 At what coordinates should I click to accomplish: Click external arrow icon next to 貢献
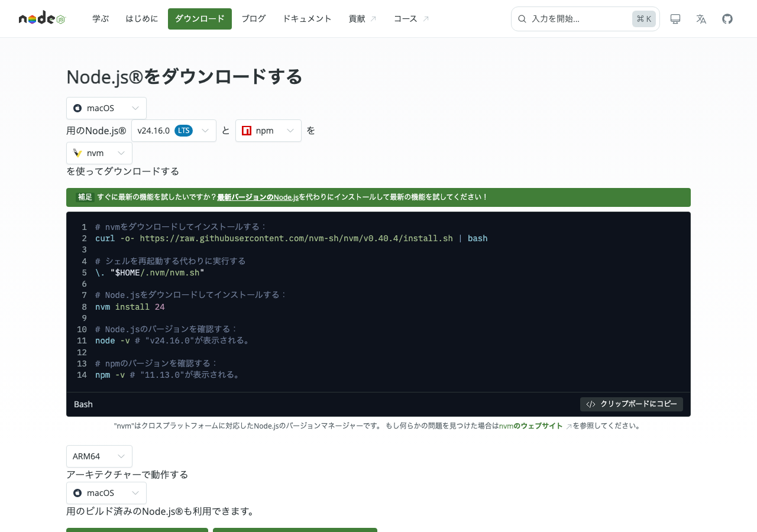(x=373, y=19)
